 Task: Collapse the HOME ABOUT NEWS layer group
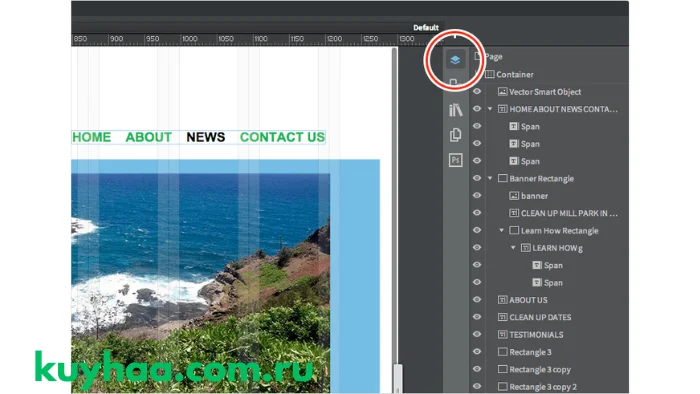point(490,109)
